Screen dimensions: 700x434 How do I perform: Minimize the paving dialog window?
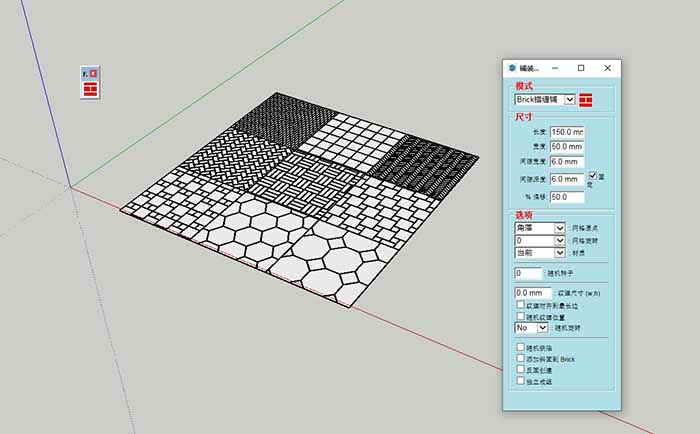(x=555, y=68)
